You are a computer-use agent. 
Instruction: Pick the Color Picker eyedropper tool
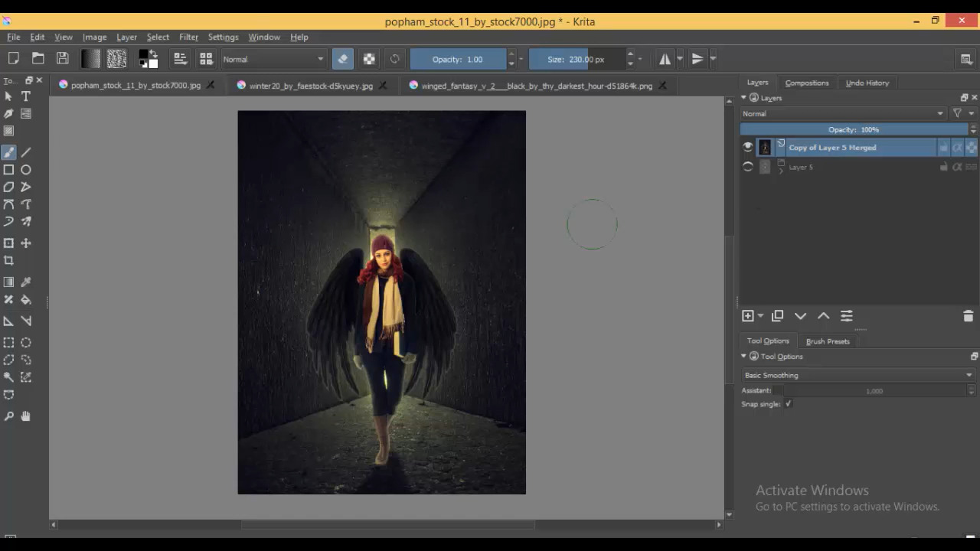point(26,282)
